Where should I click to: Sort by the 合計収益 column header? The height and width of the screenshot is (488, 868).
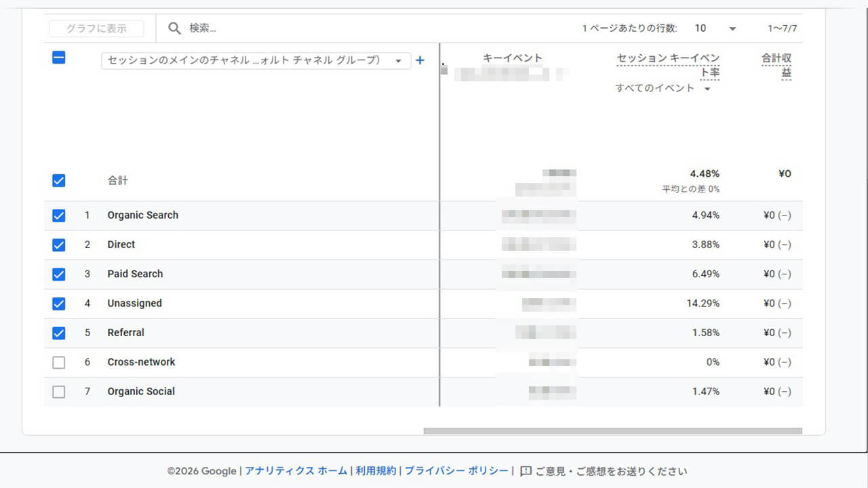tap(776, 65)
